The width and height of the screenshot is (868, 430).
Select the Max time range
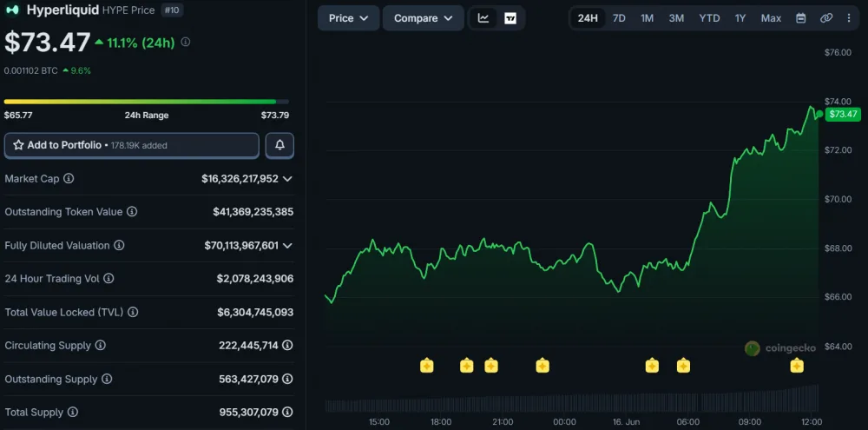(x=771, y=18)
